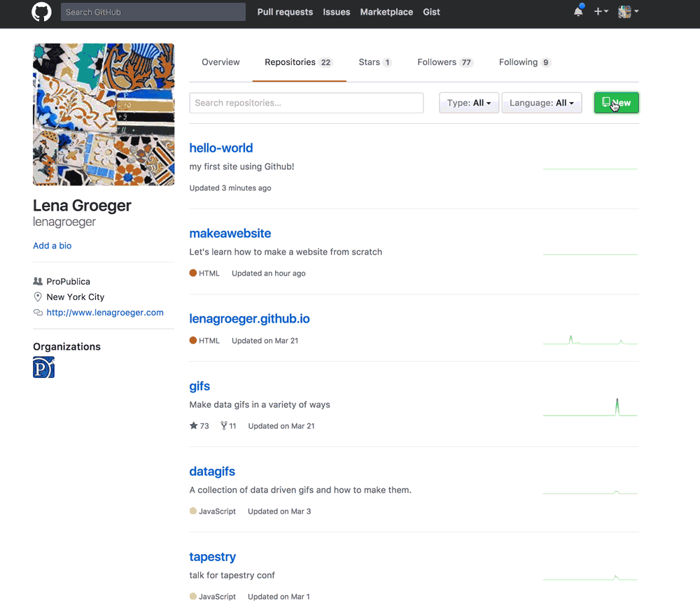This screenshot has width=700, height=601.
Task: Click the Lena Groeger name heading
Action: 82,206
